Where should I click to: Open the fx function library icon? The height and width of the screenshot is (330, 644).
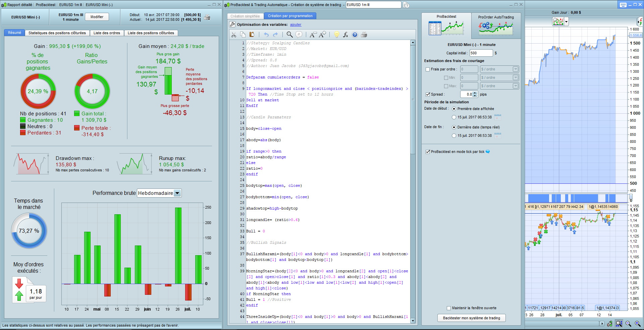click(x=345, y=35)
